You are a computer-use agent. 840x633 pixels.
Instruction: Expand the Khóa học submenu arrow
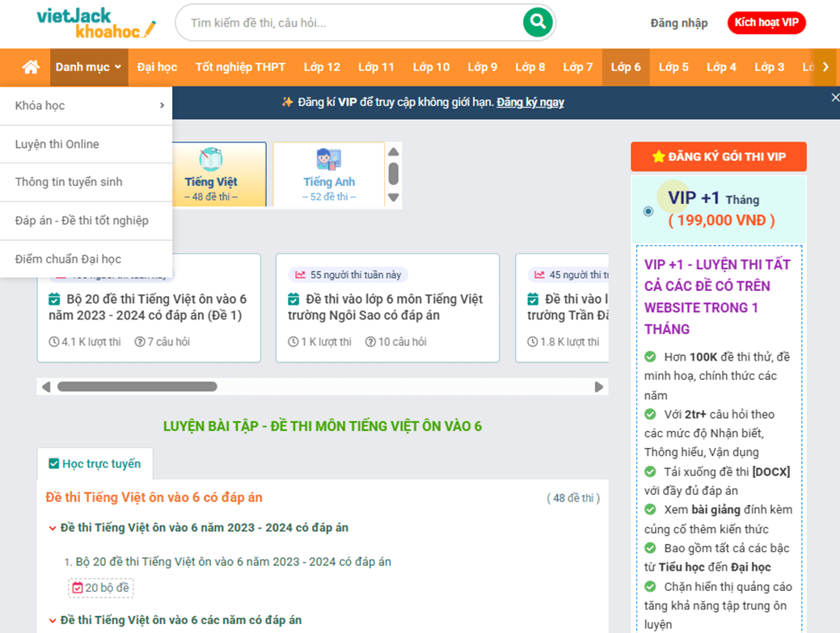(x=161, y=105)
